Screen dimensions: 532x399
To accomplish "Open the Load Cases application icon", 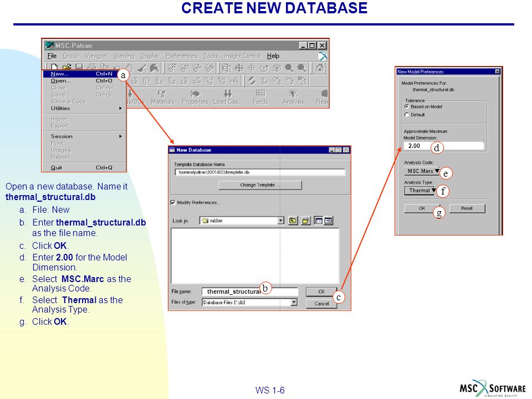I will [228, 97].
